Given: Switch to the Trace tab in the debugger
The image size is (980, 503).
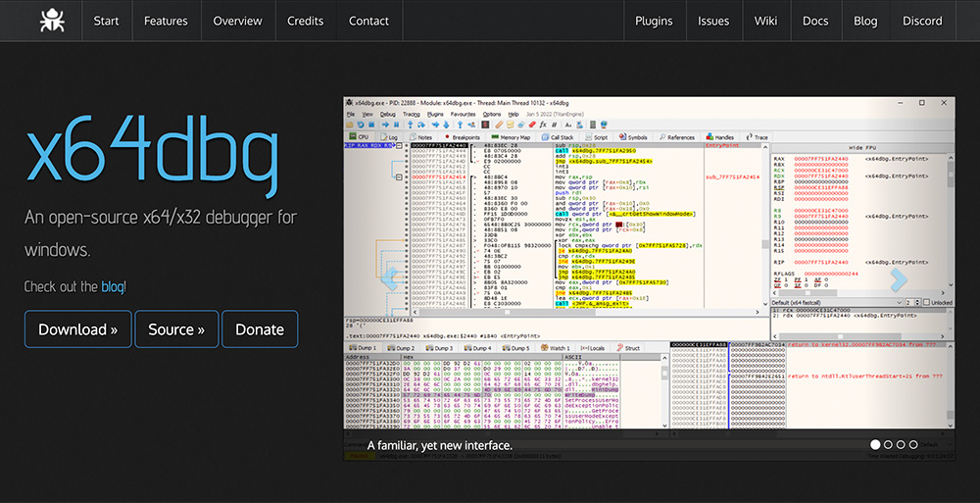Looking at the screenshot, I should (757, 137).
